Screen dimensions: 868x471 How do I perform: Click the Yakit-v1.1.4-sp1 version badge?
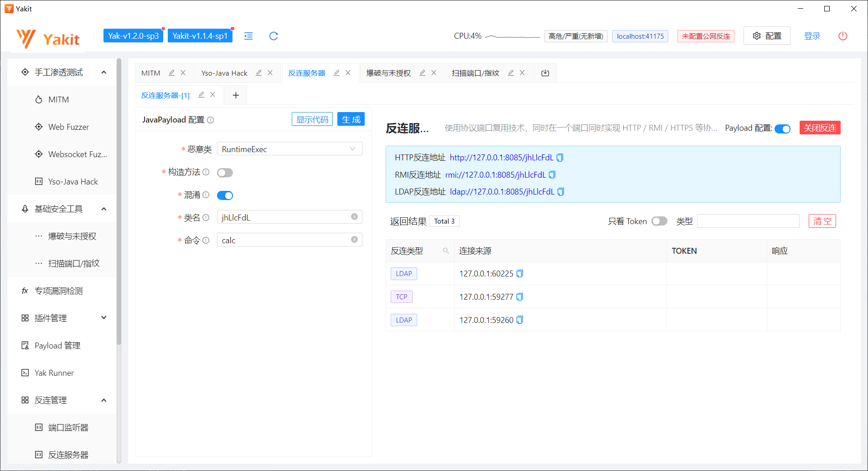pyautogui.click(x=200, y=36)
